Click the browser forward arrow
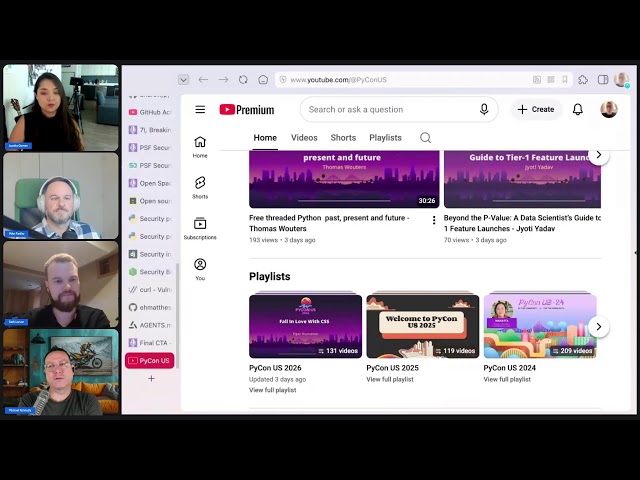640x480 pixels. [223, 80]
